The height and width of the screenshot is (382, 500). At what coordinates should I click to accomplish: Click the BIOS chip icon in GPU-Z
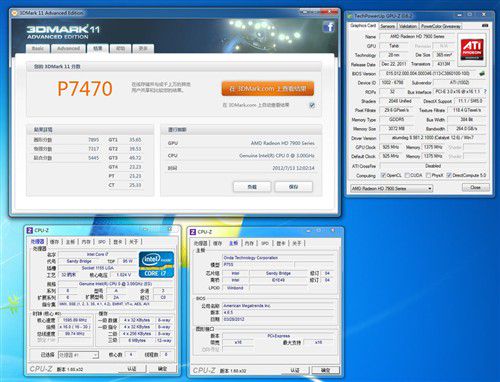[482, 74]
